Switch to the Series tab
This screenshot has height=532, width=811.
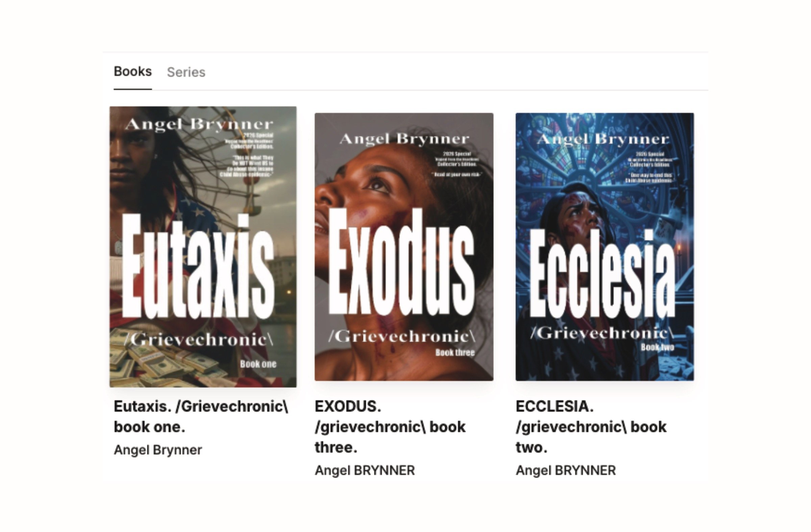[x=186, y=72]
